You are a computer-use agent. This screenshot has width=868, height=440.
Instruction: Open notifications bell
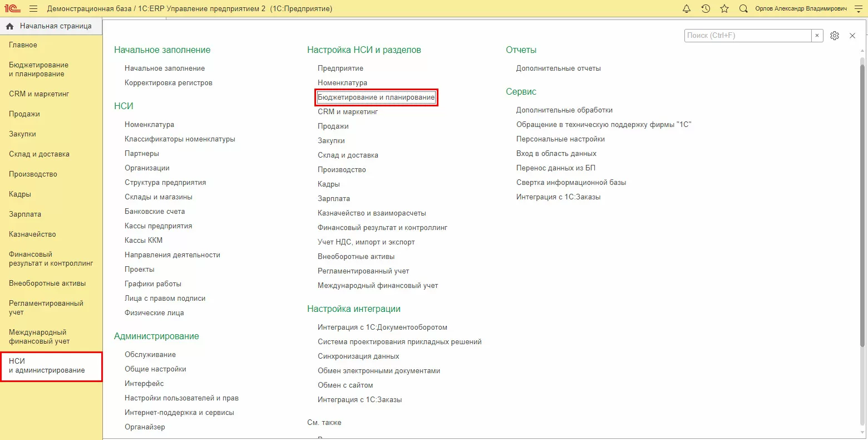point(687,9)
